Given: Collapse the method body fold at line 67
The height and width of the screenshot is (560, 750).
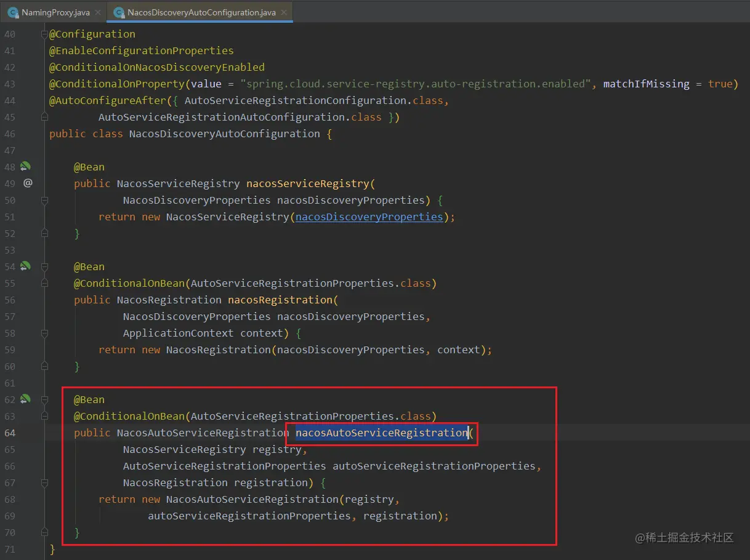Looking at the screenshot, I should pos(44,482).
